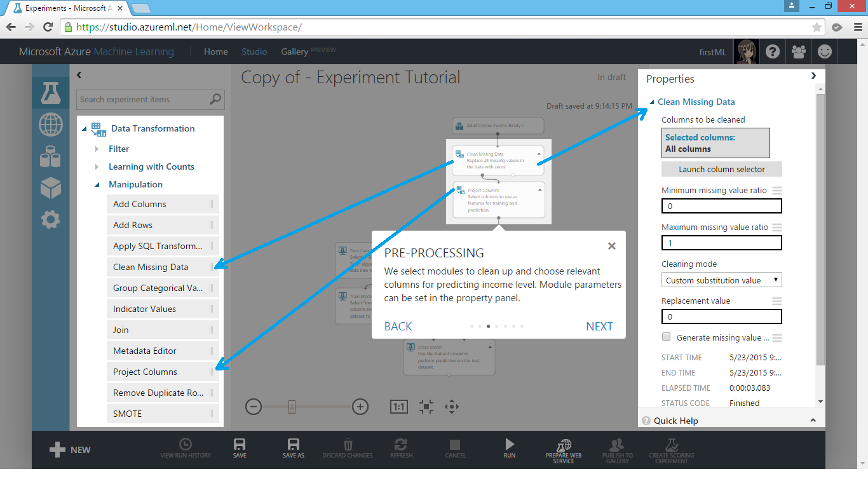This screenshot has width=868, height=488.
Task: Open the feedback smiley icon
Action: click(825, 51)
